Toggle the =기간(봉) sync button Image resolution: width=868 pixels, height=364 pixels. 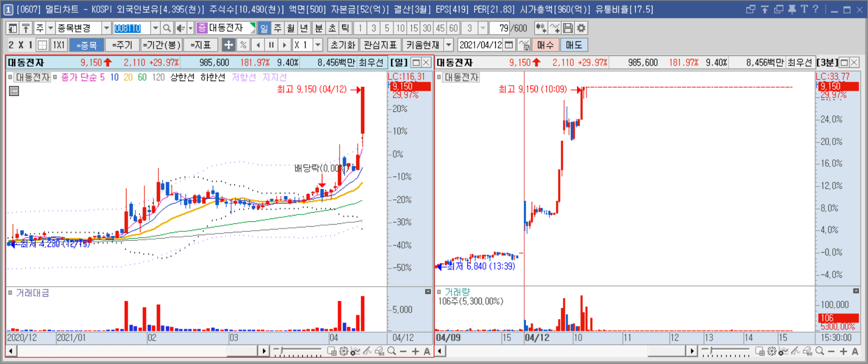coord(161,45)
